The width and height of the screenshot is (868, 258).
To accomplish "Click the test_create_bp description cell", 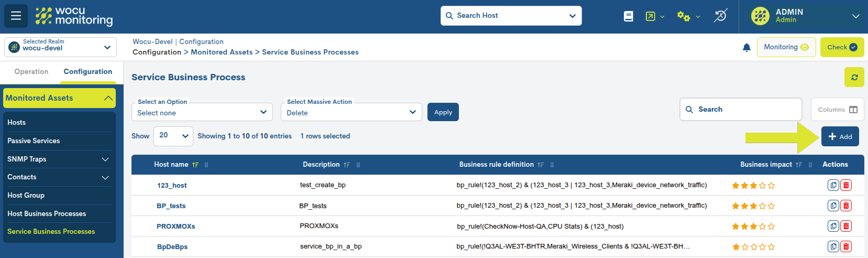I will click(x=323, y=185).
